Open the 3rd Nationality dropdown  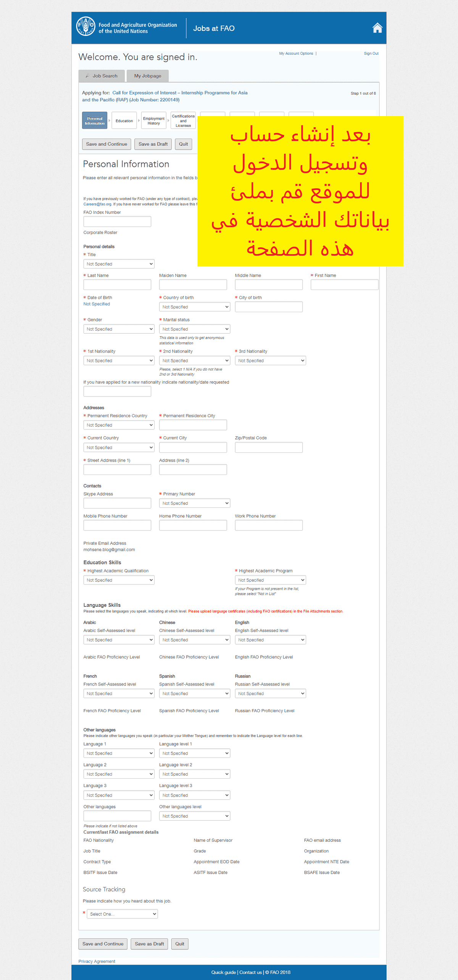coord(270,361)
